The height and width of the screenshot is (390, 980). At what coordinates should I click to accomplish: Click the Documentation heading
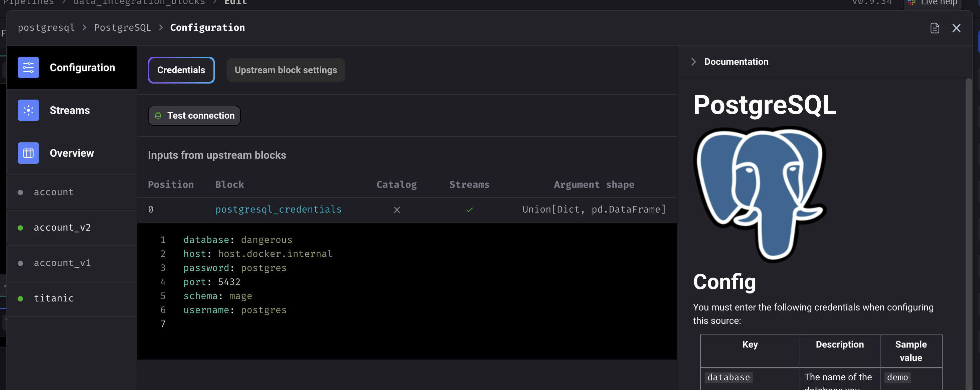click(736, 61)
